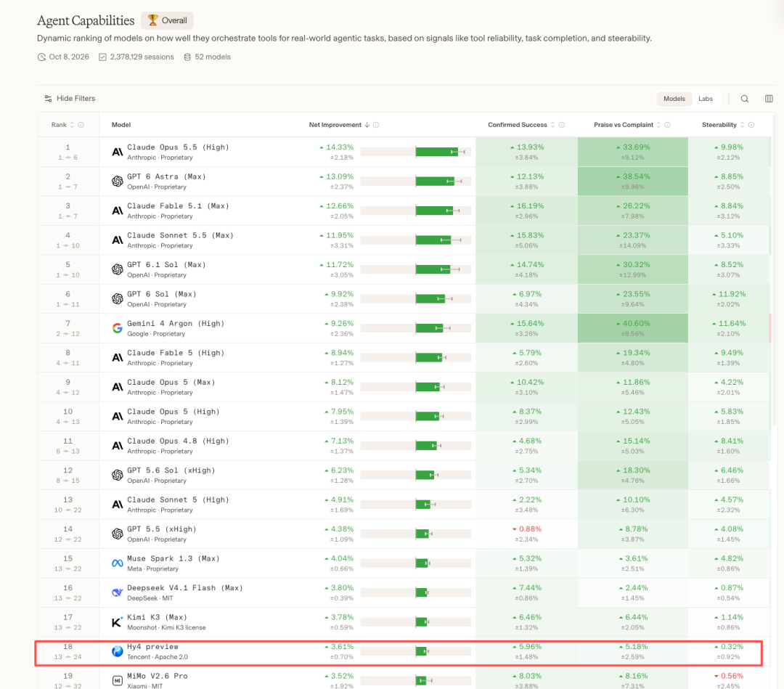The image size is (784, 689).
Task: Click the OpenAI logo for GPT 6 Astra (Max)
Action: click(x=118, y=182)
